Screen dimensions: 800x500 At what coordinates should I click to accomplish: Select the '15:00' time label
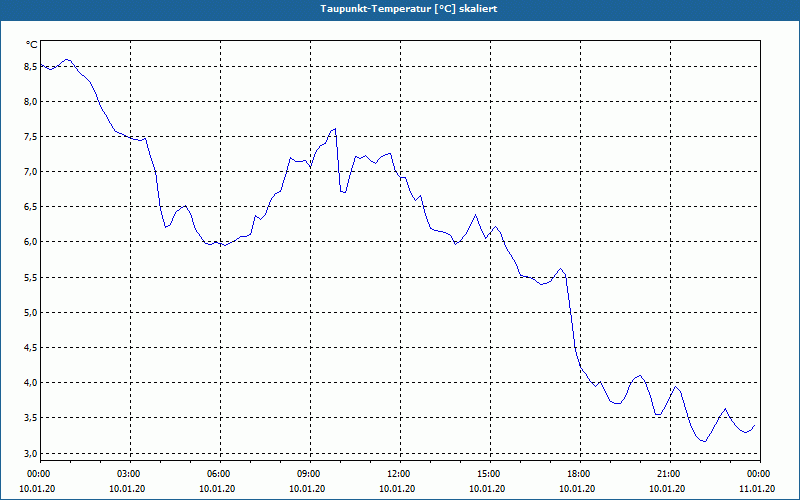[x=487, y=474]
